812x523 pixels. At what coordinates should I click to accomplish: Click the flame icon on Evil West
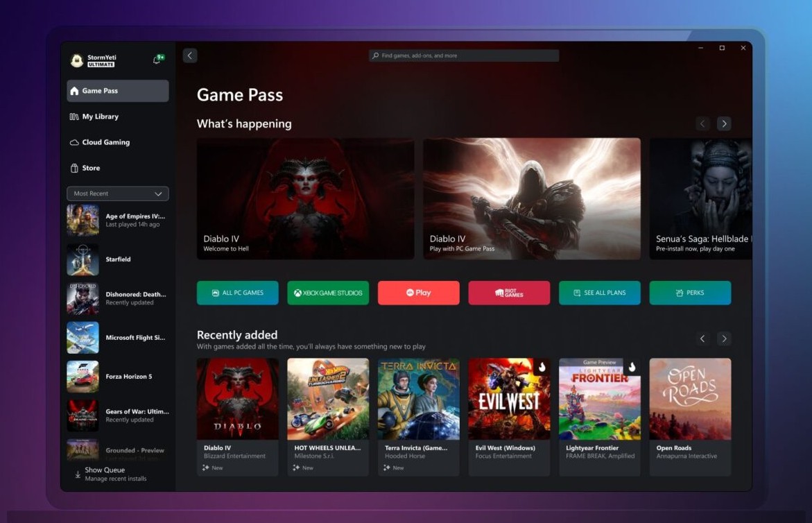542,367
